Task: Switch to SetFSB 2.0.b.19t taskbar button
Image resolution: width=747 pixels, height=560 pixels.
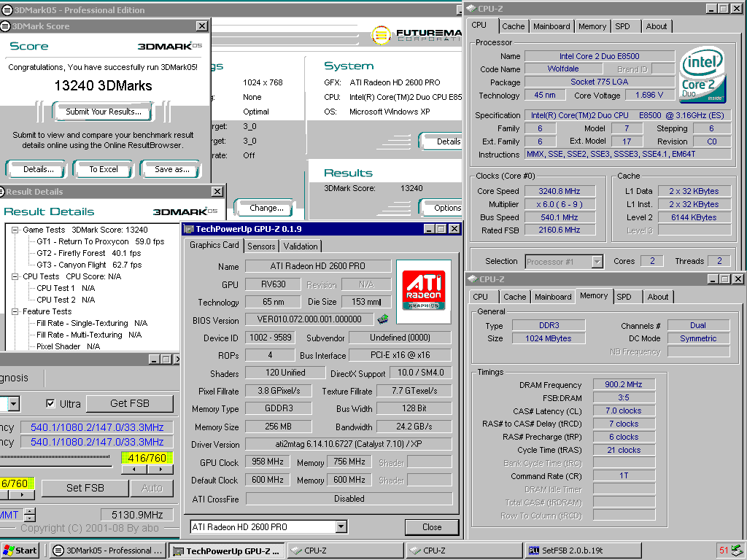Action: (584, 551)
